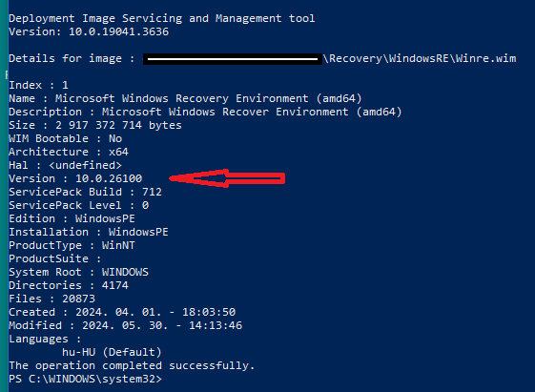Image resolution: width=535 pixels, height=392 pixels.
Task: Click the Created date 2024. 04. 01. line
Action: (x=122, y=312)
